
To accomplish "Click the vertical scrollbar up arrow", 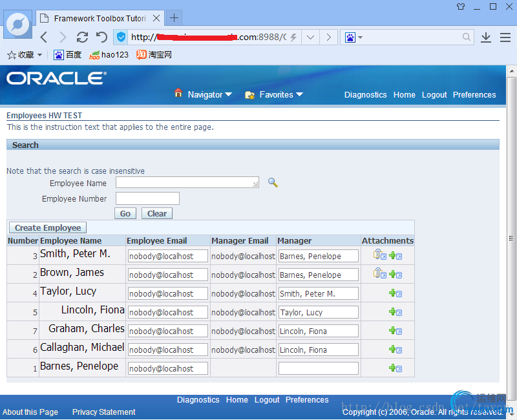I will [511, 71].
